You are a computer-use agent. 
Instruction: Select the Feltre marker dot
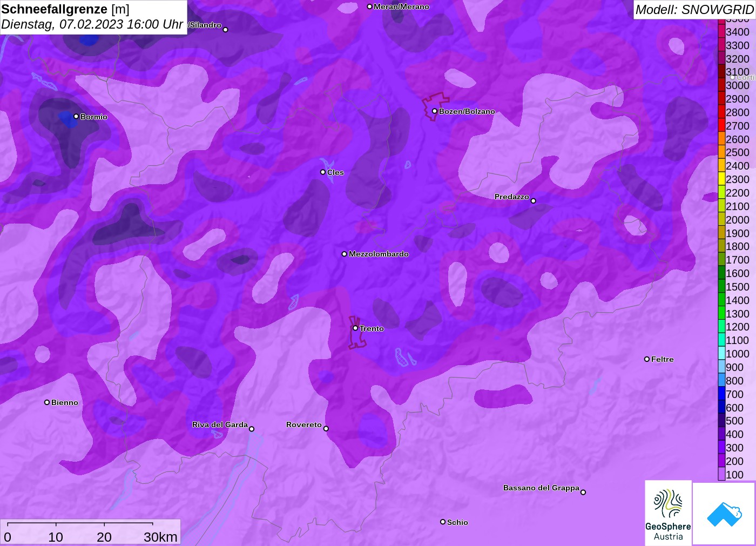pyautogui.click(x=647, y=359)
